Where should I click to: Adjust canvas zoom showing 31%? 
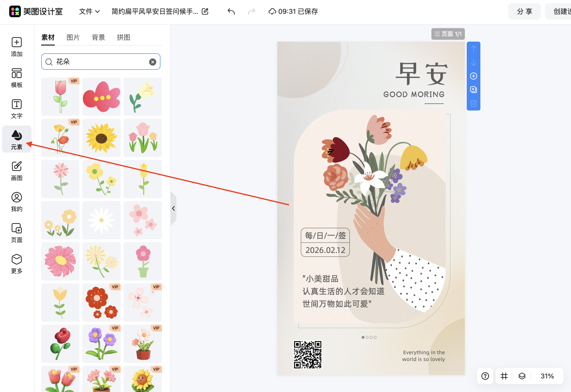(x=547, y=376)
